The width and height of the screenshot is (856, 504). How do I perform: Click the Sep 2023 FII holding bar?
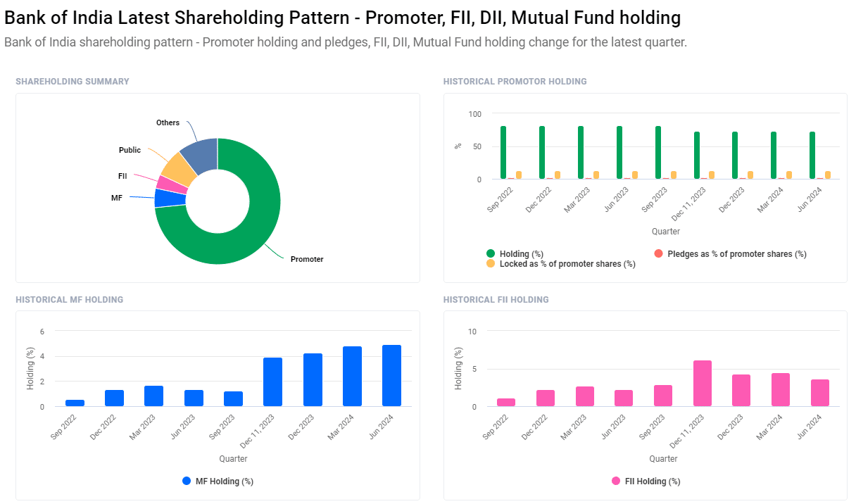tap(663, 396)
